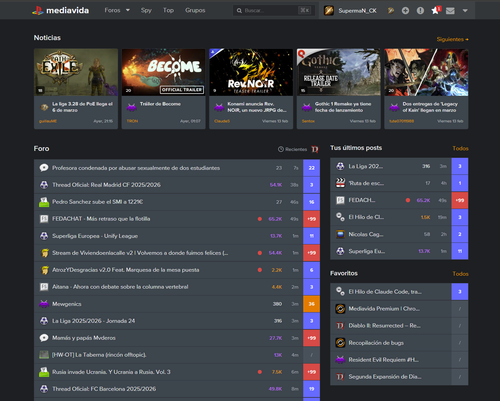Click the gears icon on El Hilo de Cl... post
The height and width of the screenshot is (401, 500).
click(340, 217)
